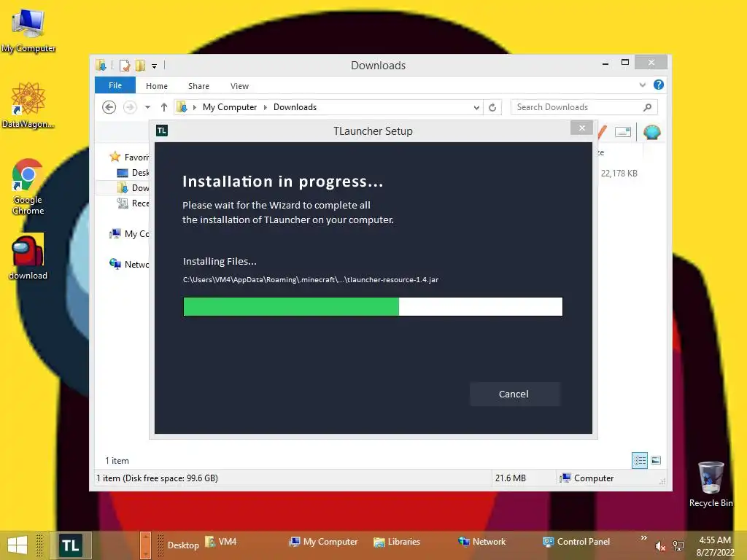Open Network from the taskbar toolbar
747x560 pixels.
point(481,542)
